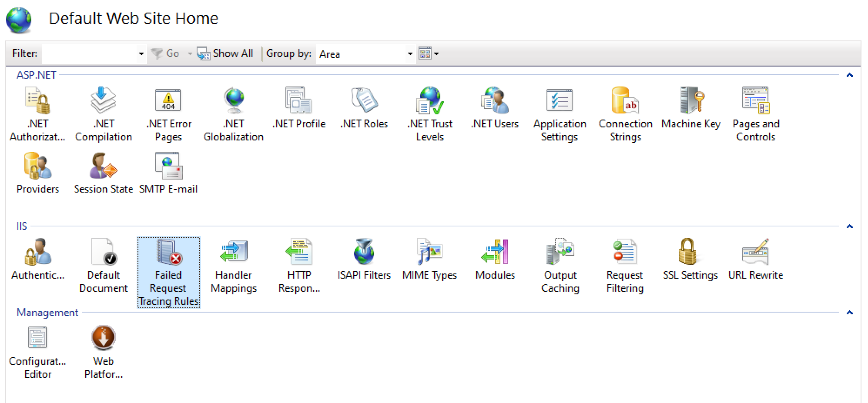Screen dimensions: 868x403
Task: Open ISAPI Filters feature
Action: point(364,259)
